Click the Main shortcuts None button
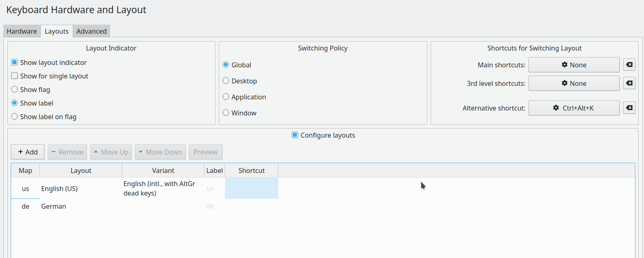Viewport: 644px width, 258px height. (574, 64)
